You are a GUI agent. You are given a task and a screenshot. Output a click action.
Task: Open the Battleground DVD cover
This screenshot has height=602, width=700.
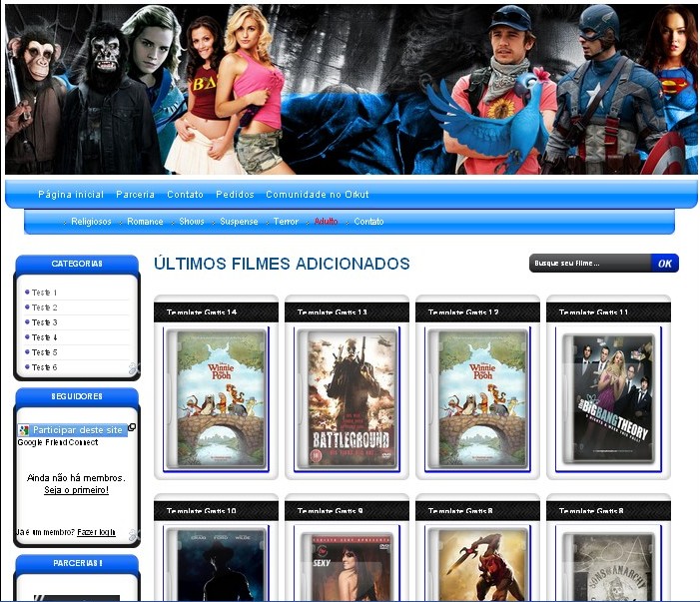click(347, 399)
